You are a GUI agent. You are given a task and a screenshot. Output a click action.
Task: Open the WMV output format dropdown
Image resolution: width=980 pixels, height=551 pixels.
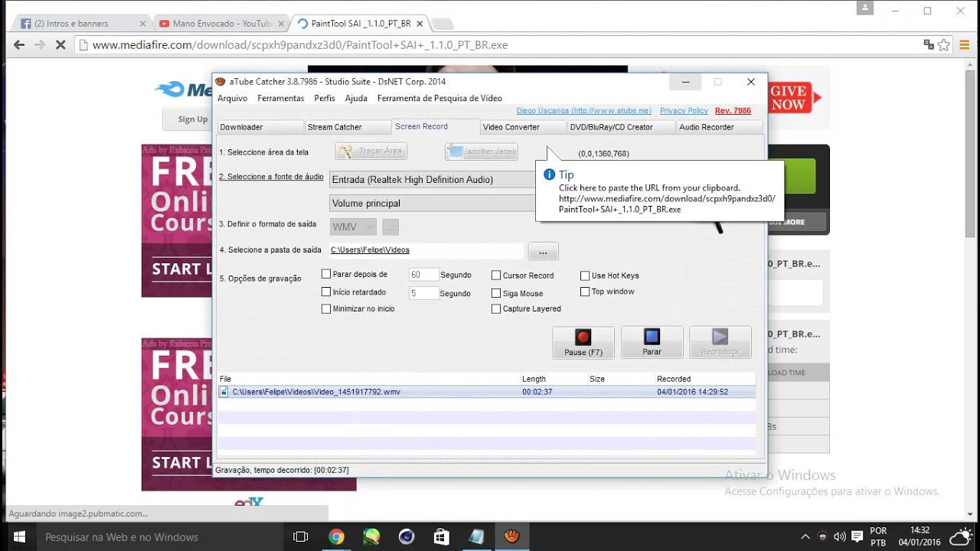click(x=354, y=227)
